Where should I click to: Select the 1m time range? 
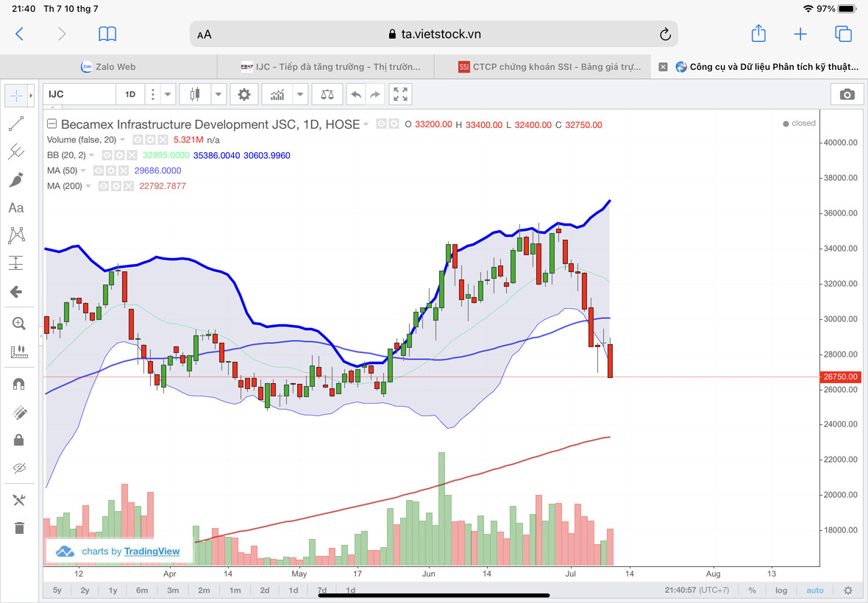pyautogui.click(x=235, y=590)
